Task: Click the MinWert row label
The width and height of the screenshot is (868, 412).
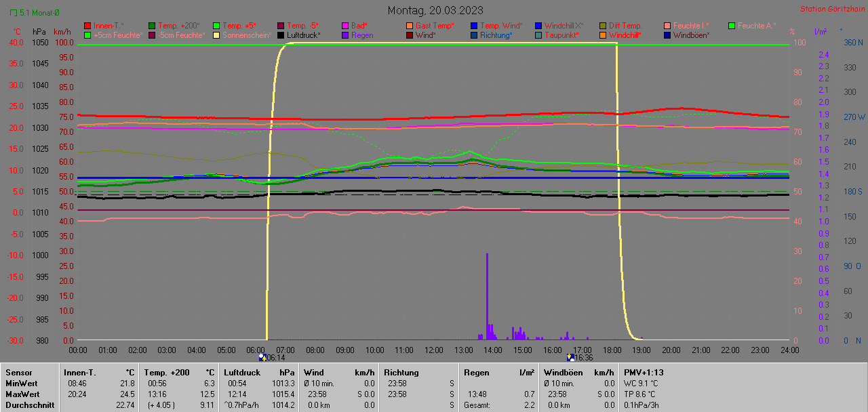Action: (x=22, y=383)
